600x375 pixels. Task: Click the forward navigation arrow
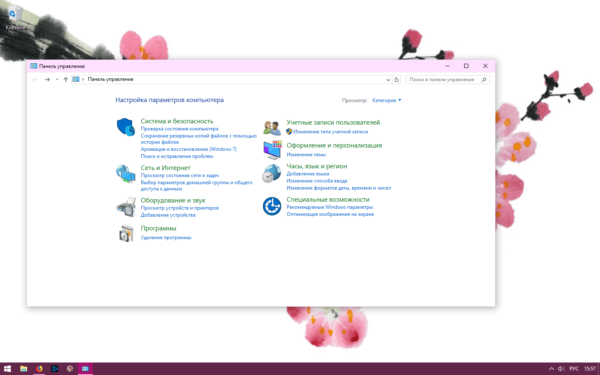point(47,80)
